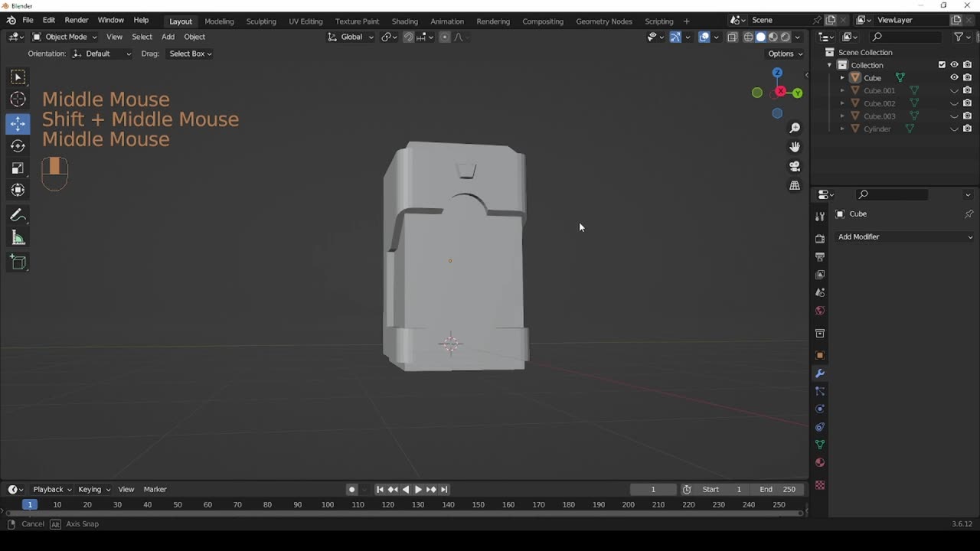
Task: Choose the Move tool
Action: tap(18, 123)
